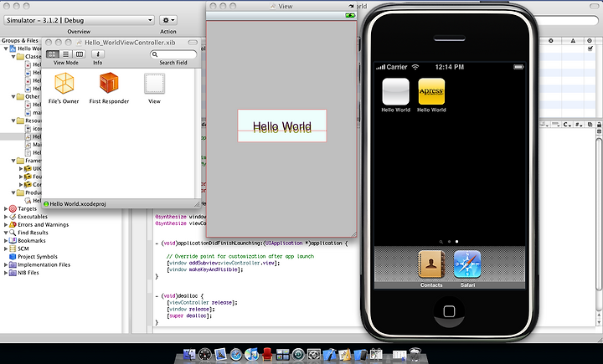Open Safari in the simulator dock
The height and width of the screenshot is (364, 603).
[x=467, y=264]
